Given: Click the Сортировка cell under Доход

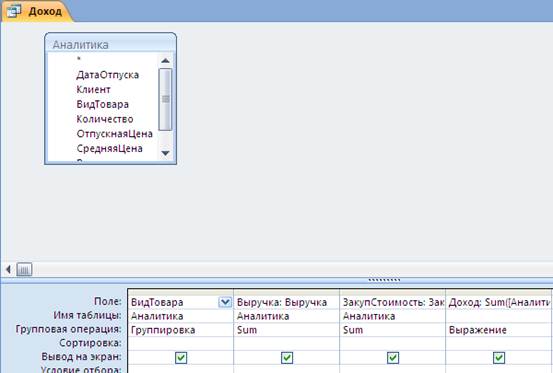Looking at the screenshot, I should pyautogui.click(x=498, y=343).
